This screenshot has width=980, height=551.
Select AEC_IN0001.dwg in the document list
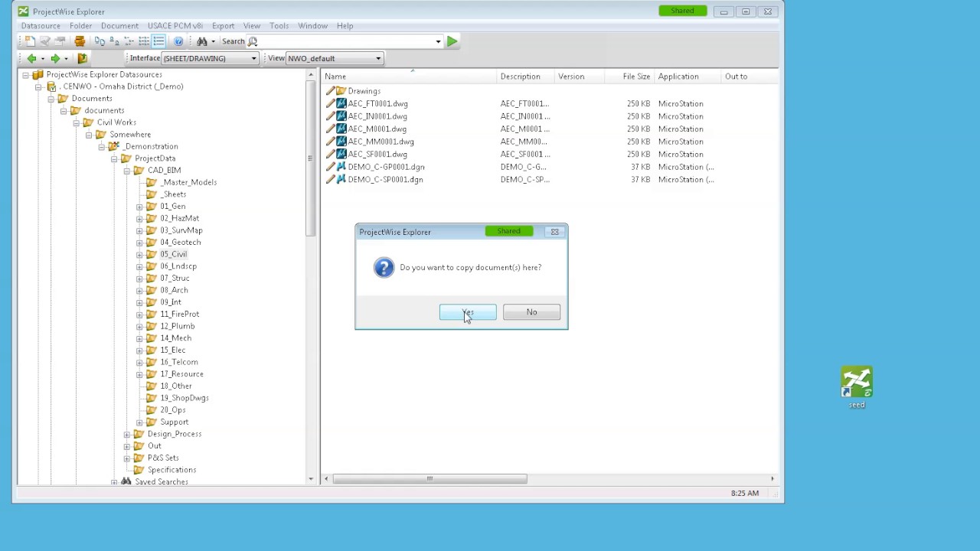pos(377,116)
